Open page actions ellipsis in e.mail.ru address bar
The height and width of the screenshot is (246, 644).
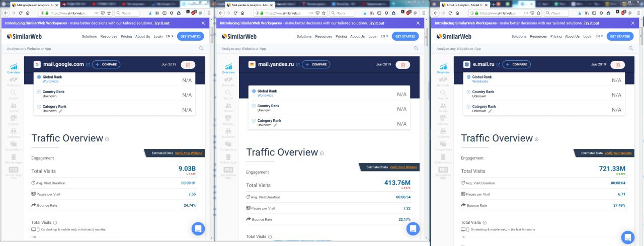click(x=526, y=13)
